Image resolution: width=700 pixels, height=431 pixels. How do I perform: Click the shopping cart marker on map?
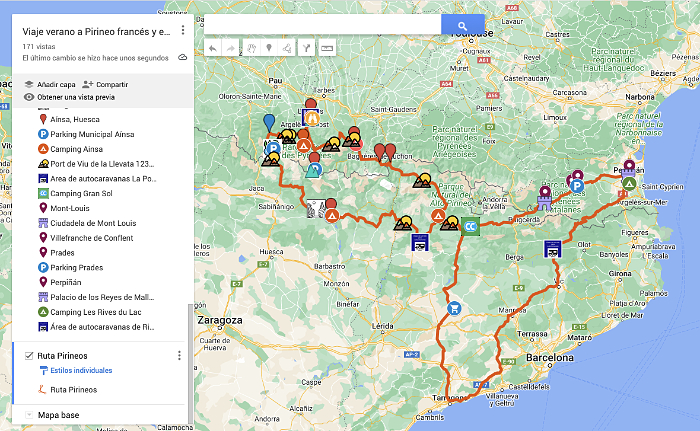pos(454,308)
